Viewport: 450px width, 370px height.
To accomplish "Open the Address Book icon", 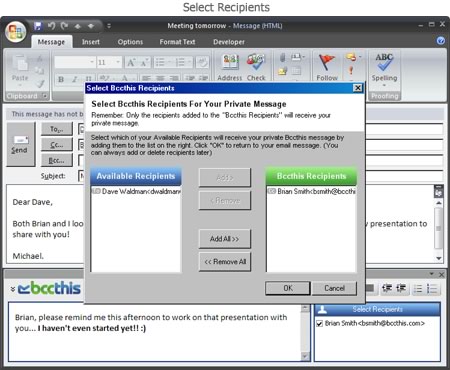I will coord(230,63).
